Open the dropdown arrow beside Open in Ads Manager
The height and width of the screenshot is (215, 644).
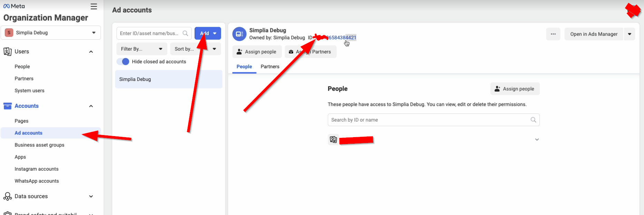630,34
